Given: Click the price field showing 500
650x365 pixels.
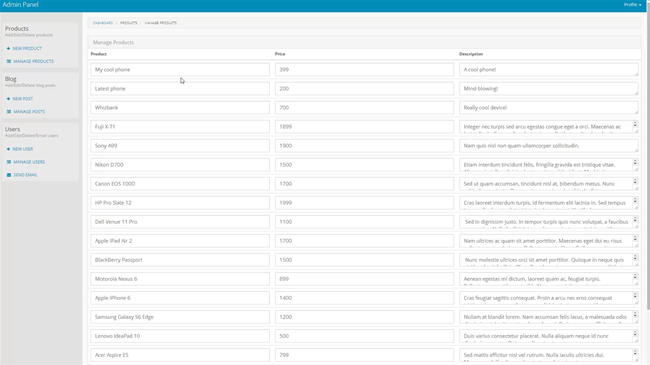Looking at the screenshot, I should [364, 337].
